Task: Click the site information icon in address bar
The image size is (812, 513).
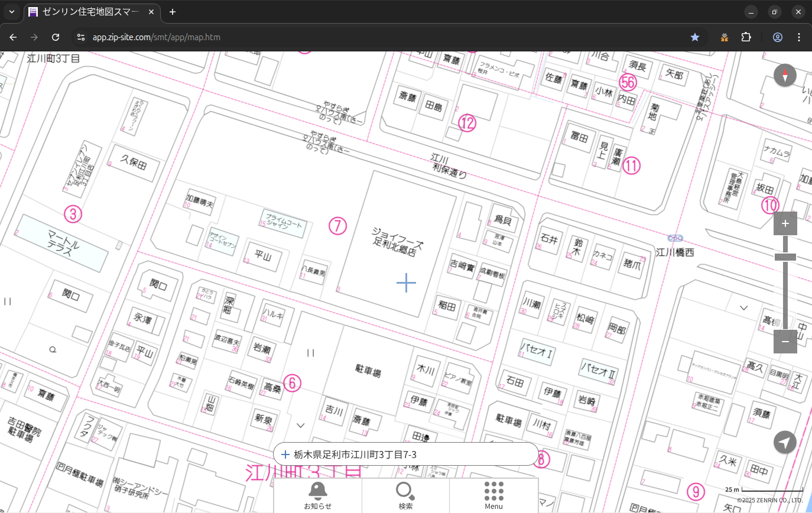Action: [81, 37]
